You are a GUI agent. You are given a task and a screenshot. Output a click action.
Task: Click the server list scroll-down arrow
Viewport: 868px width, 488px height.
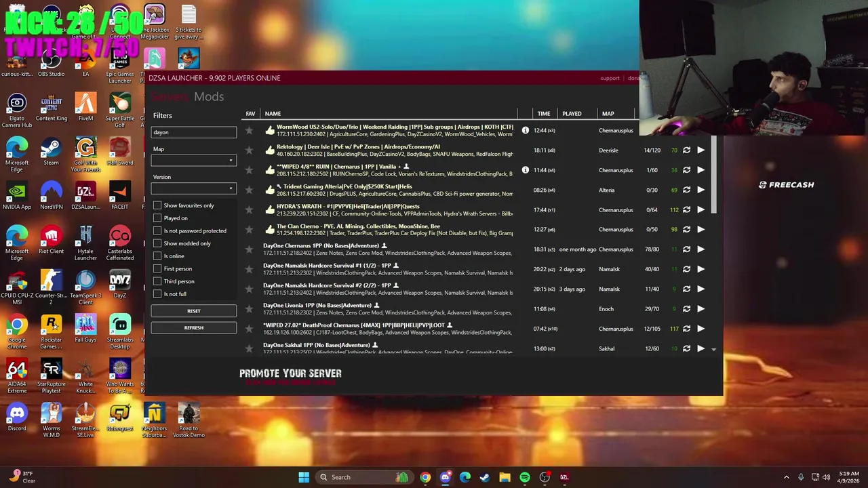[x=713, y=349]
